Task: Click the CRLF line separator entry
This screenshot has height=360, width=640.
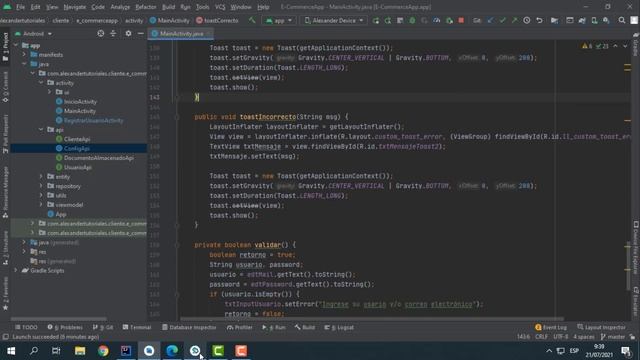Action: point(541,337)
